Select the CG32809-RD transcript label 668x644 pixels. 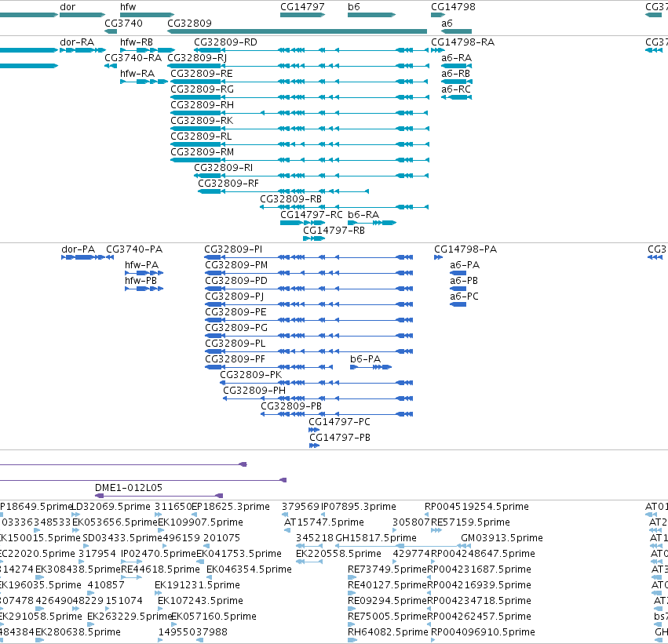tap(225, 42)
